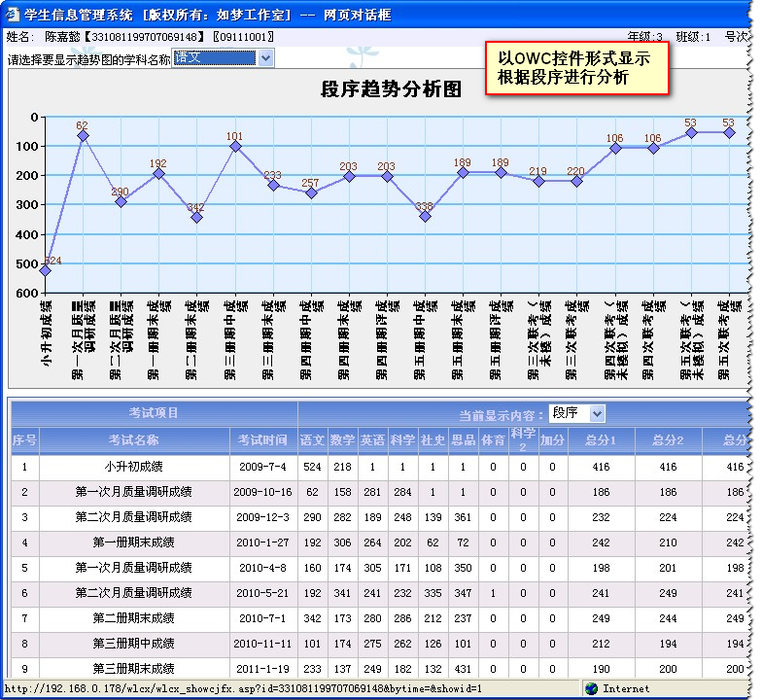
Task: Click the 考试项目 header cell
Action: click(x=154, y=413)
